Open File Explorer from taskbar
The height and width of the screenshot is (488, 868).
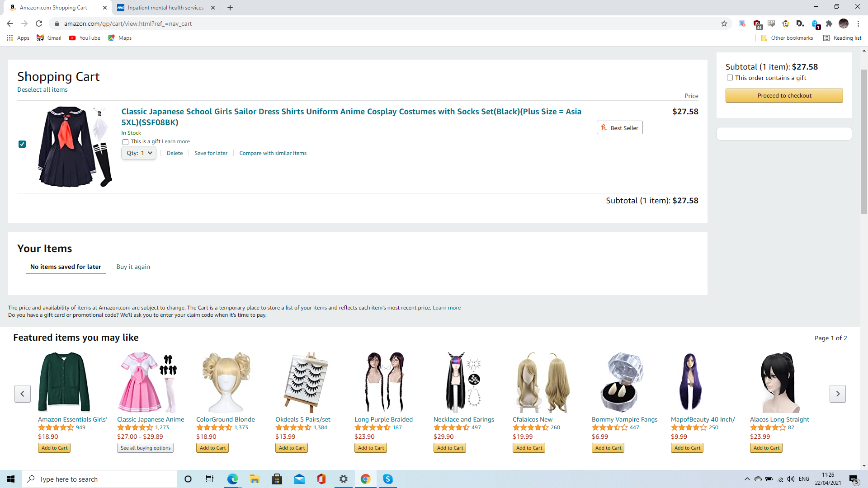tap(255, 479)
